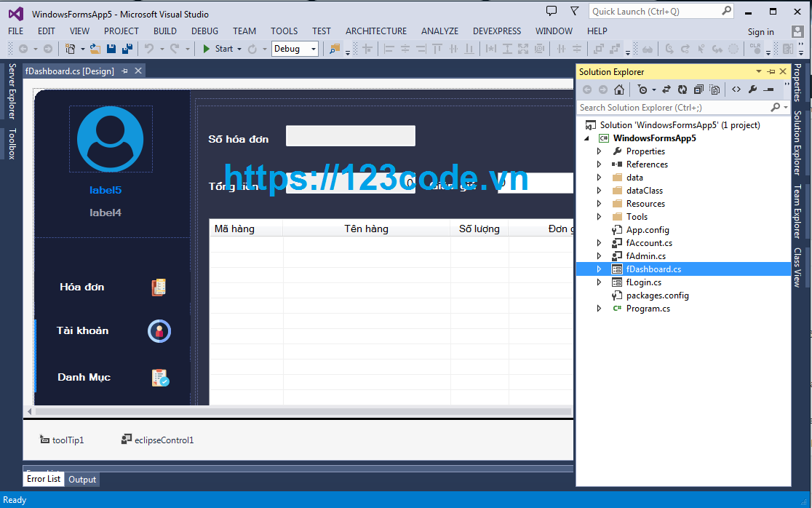Click Sync with Active Document icon
The height and width of the screenshot is (508, 812).
point(666,89)
